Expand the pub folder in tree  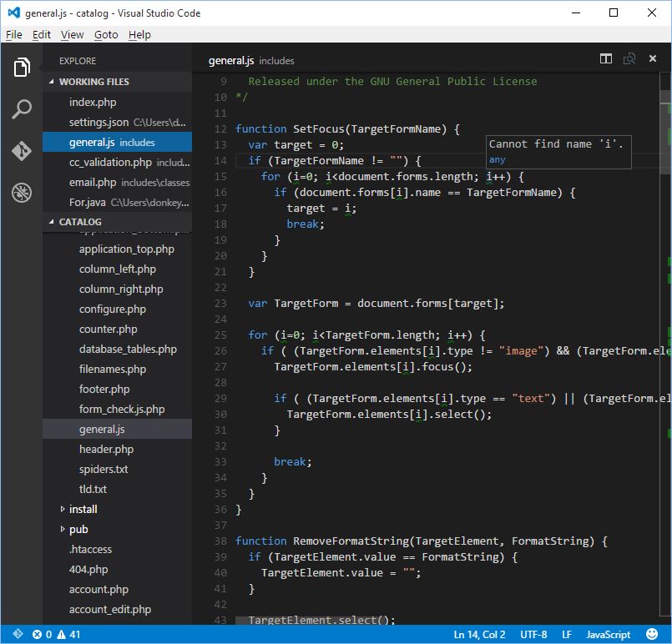[78, 529]
